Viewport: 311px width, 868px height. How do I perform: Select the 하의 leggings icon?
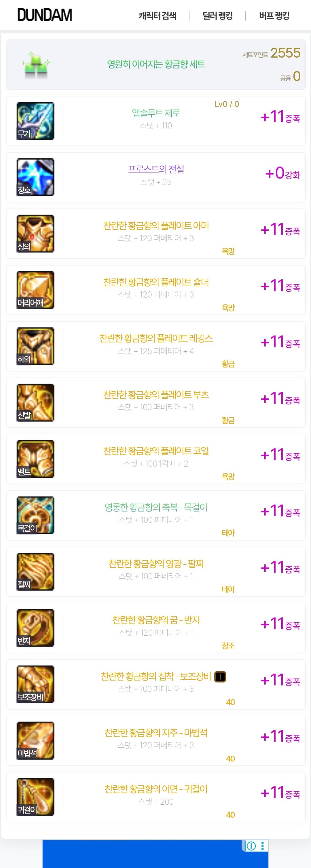point(35,346)
